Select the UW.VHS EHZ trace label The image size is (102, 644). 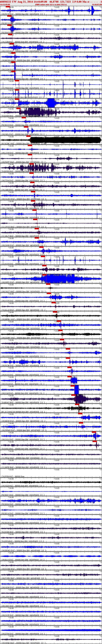pyautogui.click(x=23, y=329)
